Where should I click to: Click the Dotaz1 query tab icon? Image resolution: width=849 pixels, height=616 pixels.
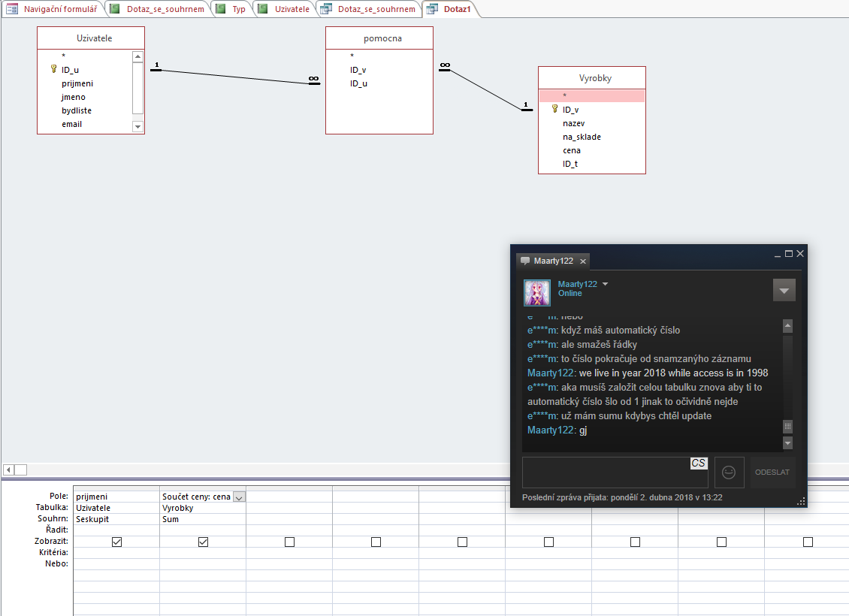pos(432,9)
